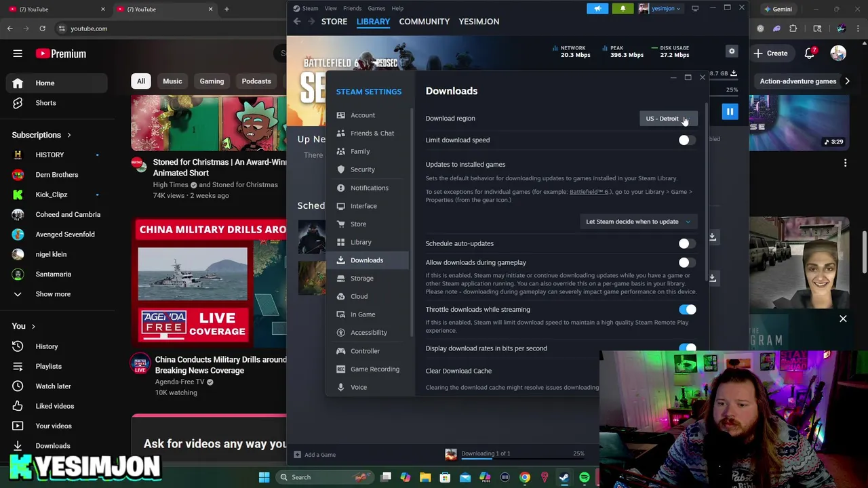Open Spotify from the taskbar
This screenshot has height=488, width=868.
click(x=584, y=477)
